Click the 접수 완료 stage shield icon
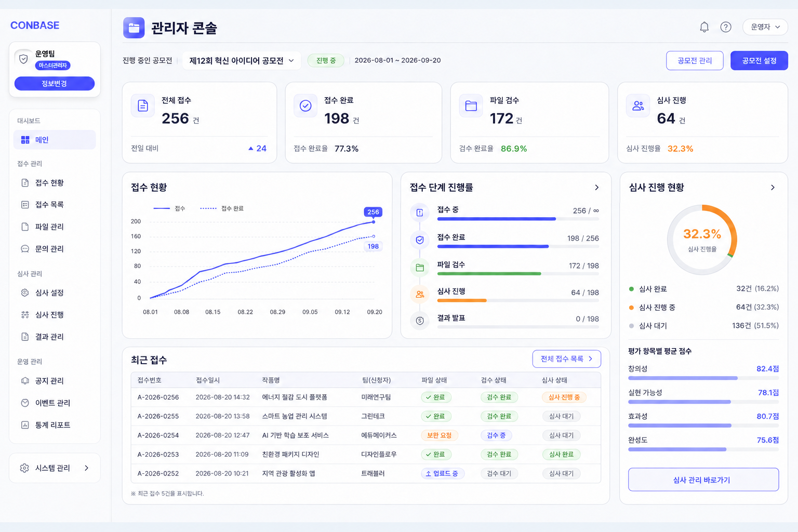 pos(420,240)
